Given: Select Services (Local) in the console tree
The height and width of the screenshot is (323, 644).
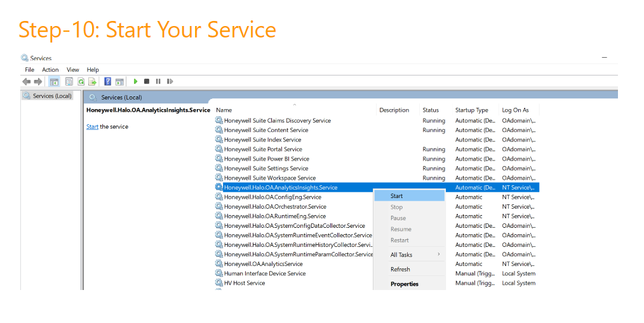Looking at the screenshot, I should [51, 96].
